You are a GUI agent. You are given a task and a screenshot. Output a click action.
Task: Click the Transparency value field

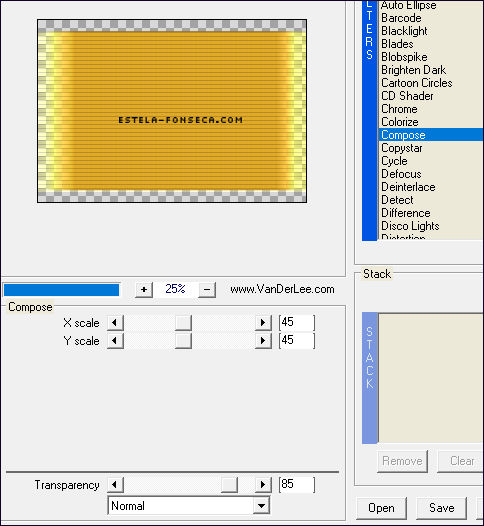pos(297,485)
